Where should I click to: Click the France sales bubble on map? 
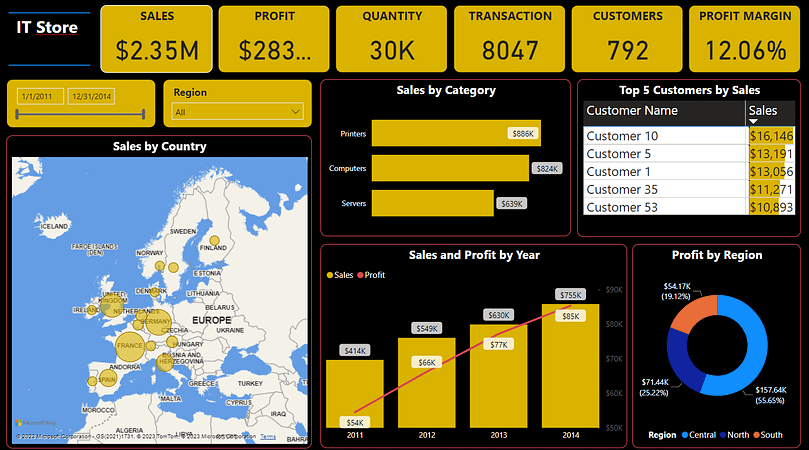pyautogui.click(x=131, y=347)
